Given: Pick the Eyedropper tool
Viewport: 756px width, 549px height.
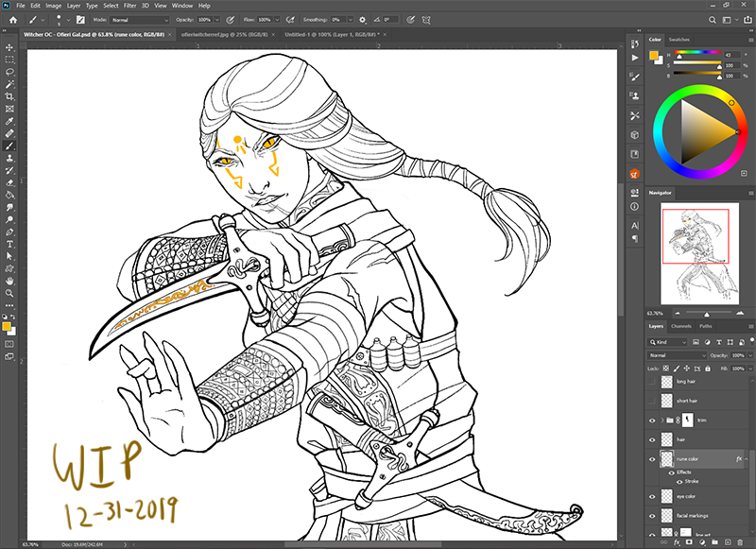Looking at the screenshot, I should point(9,122).
